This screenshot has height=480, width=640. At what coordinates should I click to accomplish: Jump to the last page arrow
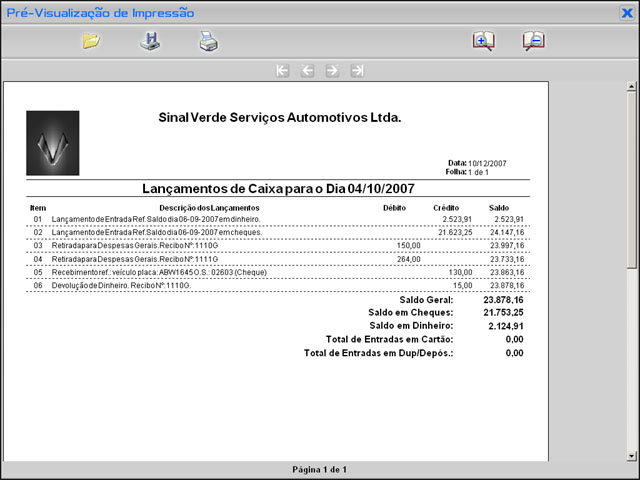pyautogui.click(x=357, y=71)
